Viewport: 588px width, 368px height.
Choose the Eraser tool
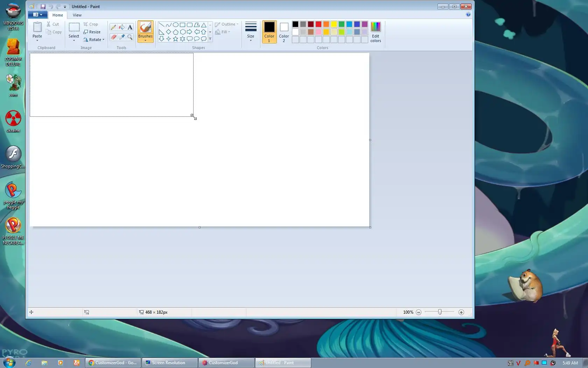(113, 37)
